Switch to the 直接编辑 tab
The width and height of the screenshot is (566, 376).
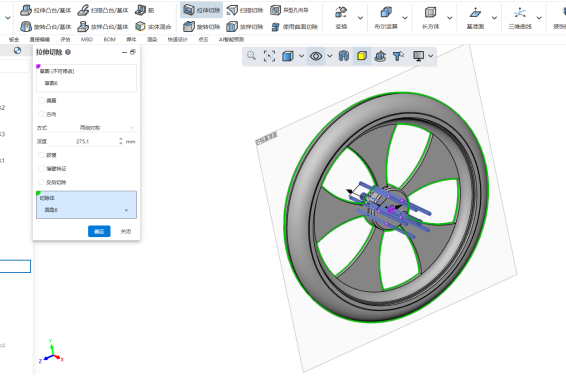40,39
